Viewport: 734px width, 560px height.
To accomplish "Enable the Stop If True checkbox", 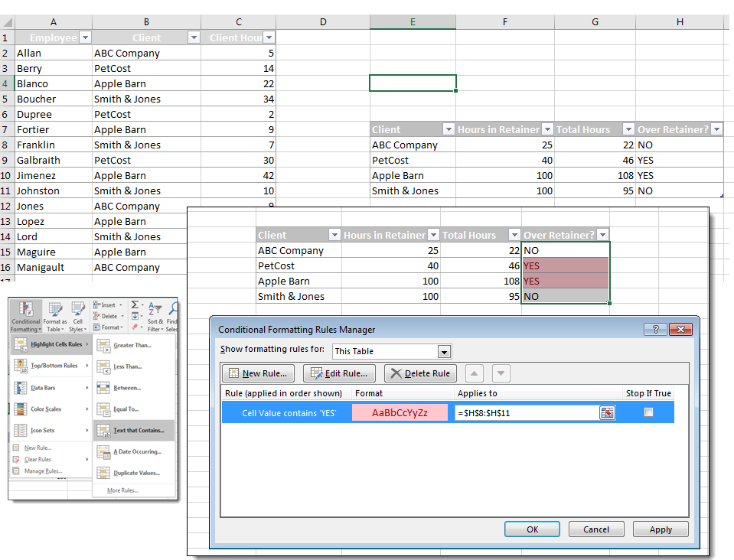I will click(x=648, y=412).
